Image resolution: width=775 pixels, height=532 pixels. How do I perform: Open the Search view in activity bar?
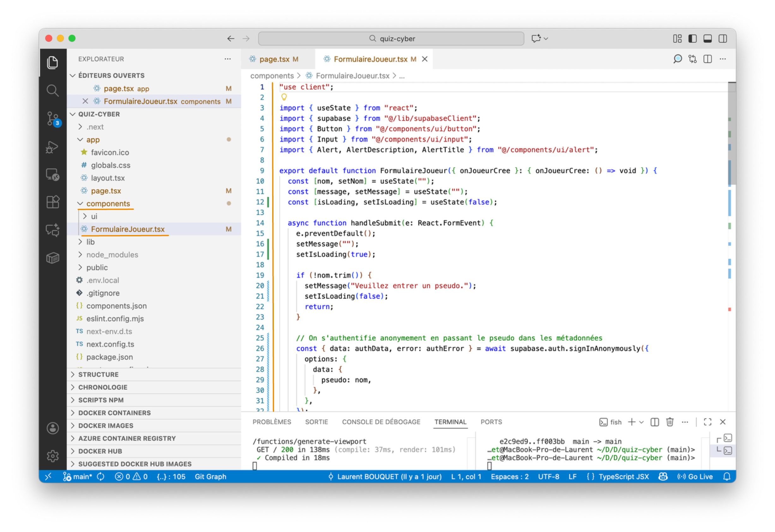(52, 90)
